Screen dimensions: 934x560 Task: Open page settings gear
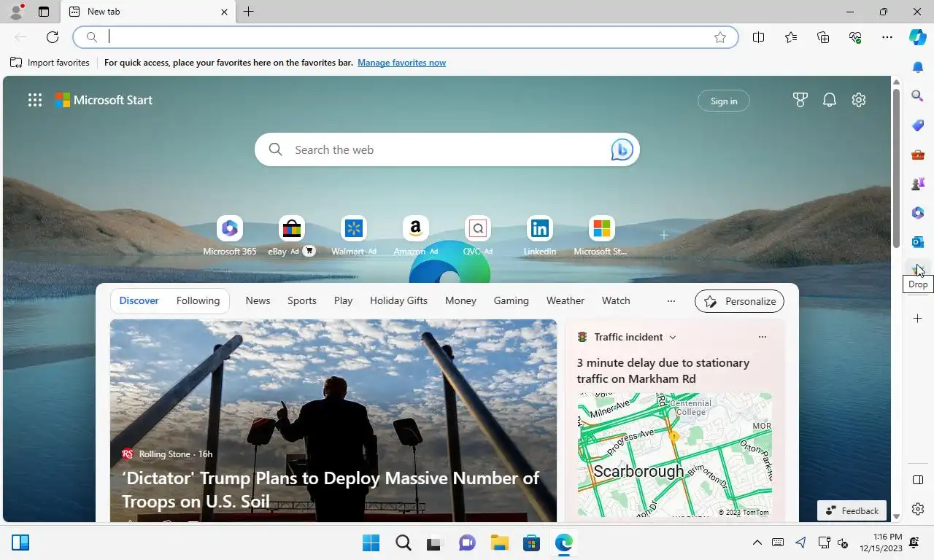[x=859, y=101]
